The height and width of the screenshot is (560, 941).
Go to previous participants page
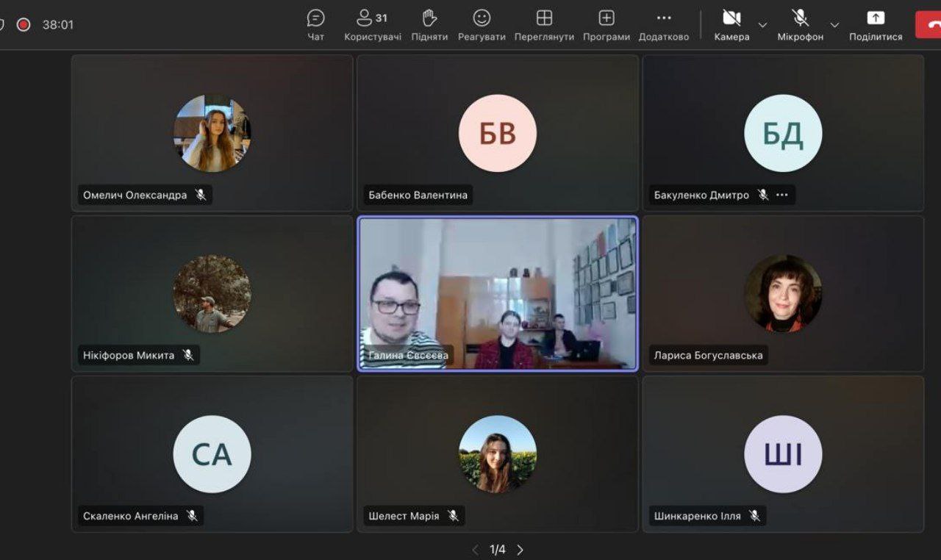point(475,550)
